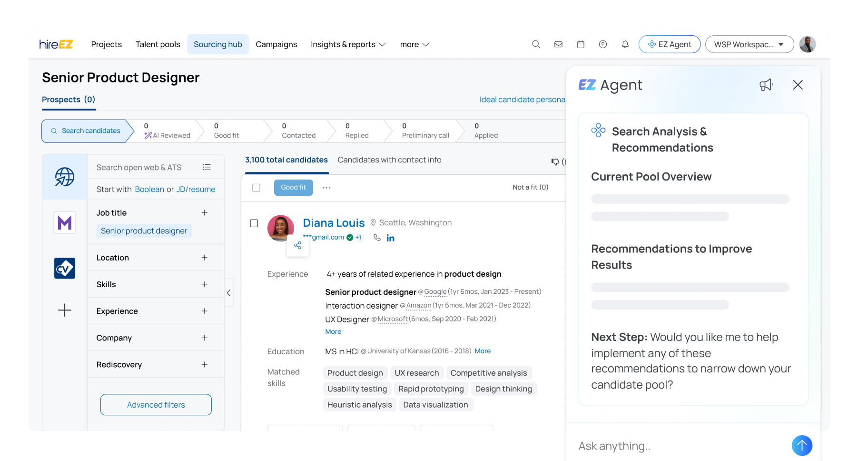This screenshot has height=461, width=868.
Task: Tick the select-all candidates checkbox
Action: pyautogui.click(x=256, y=188)
